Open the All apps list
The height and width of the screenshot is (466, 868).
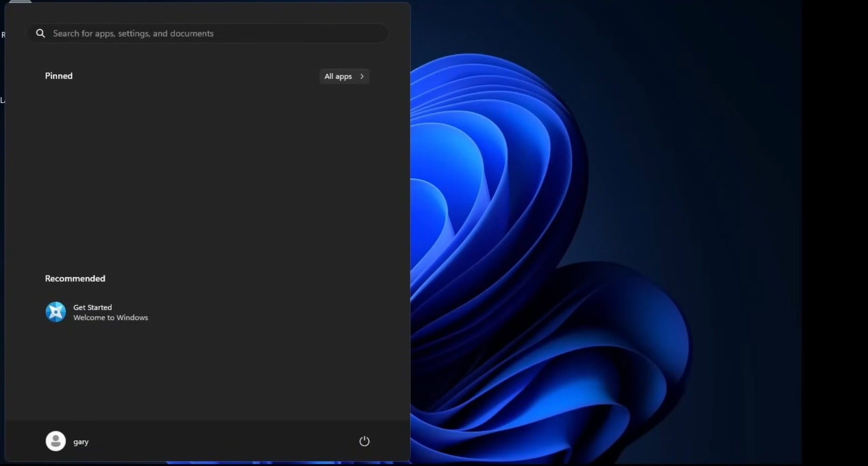(x=344, y=76)
